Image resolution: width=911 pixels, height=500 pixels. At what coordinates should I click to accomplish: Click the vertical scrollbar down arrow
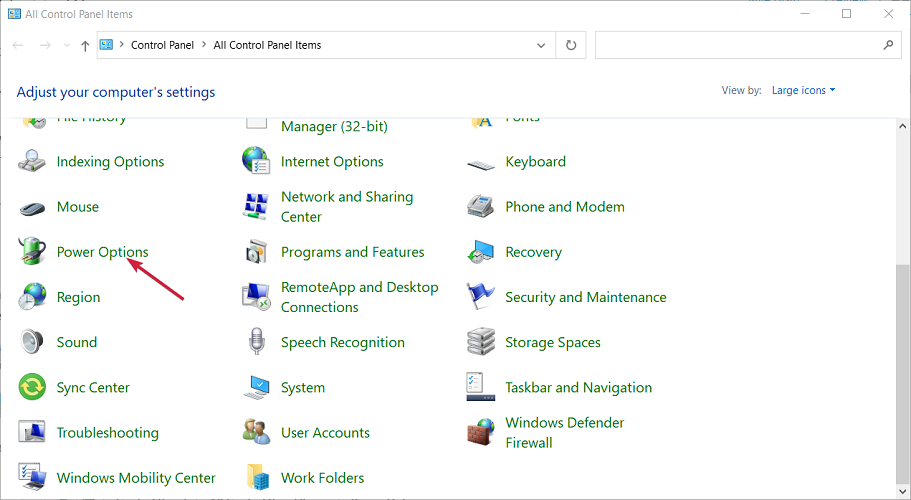[x=902, y=492]
